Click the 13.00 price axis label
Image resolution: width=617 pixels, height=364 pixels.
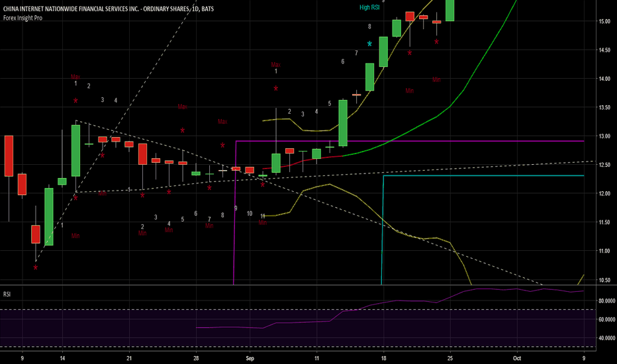604,136
